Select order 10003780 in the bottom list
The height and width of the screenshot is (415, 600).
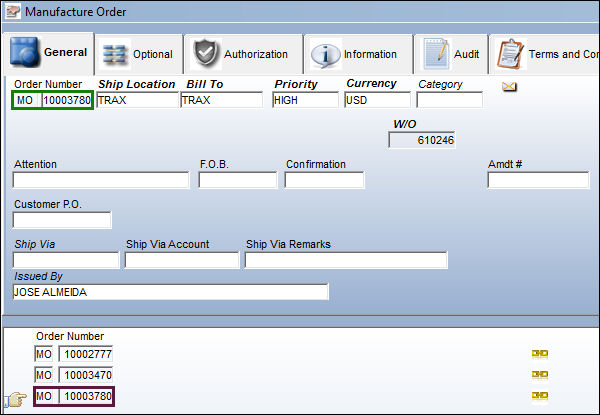click(86, 396)
